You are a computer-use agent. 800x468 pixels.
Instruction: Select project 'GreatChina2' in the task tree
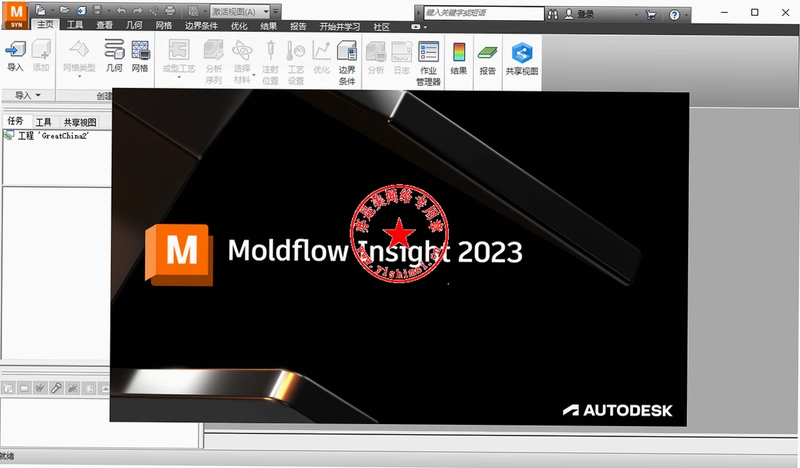tap(54, 136)
